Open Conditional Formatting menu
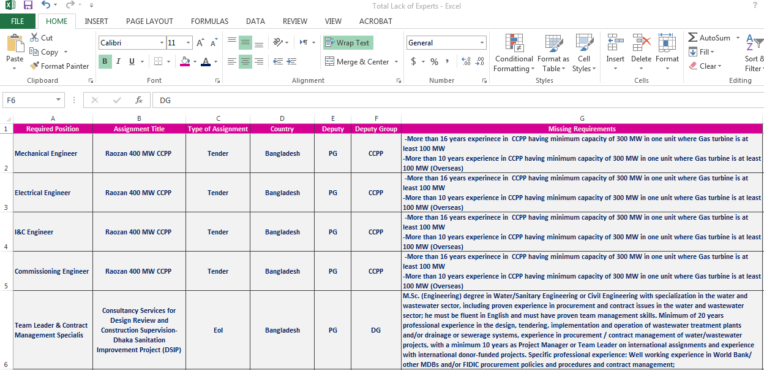 click(x=514, y=53)
